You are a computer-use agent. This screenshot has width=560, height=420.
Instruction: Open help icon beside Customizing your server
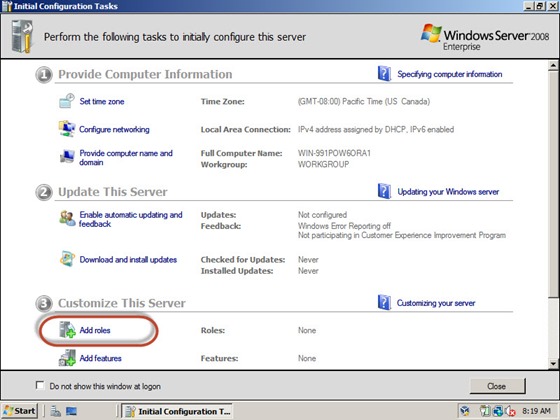(384, 302)
